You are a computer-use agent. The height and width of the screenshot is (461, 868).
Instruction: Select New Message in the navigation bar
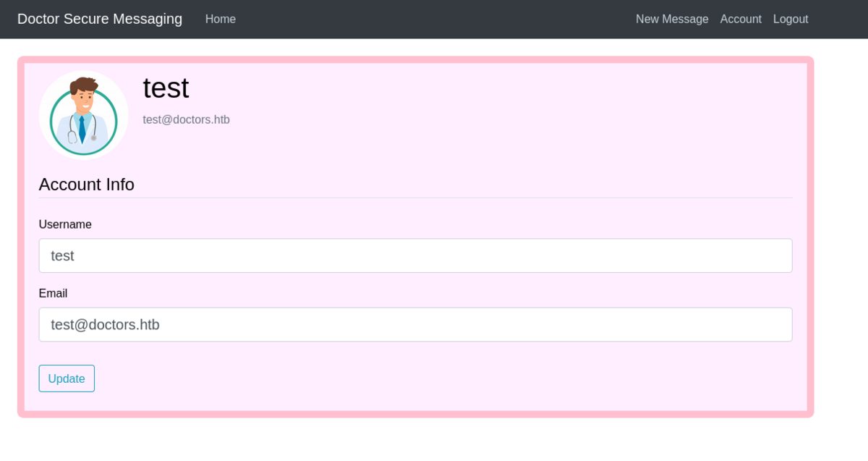(672, 19)
